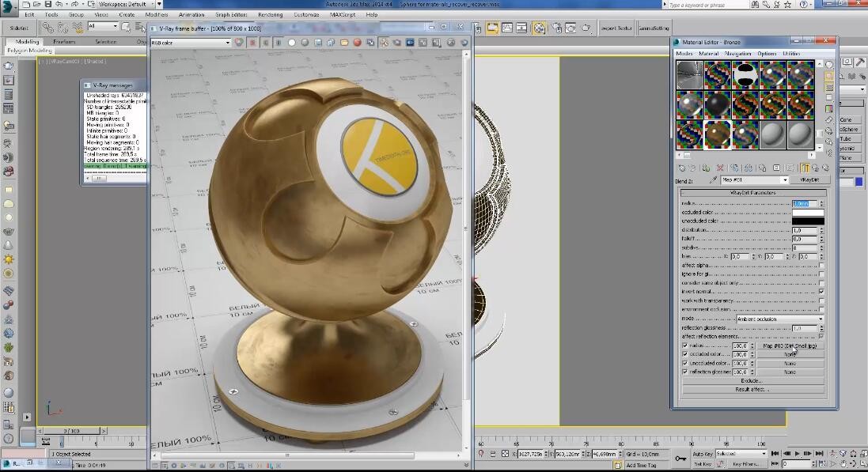Uncheck reflection glossiness map enable checkbox

(x=685, y=372)
